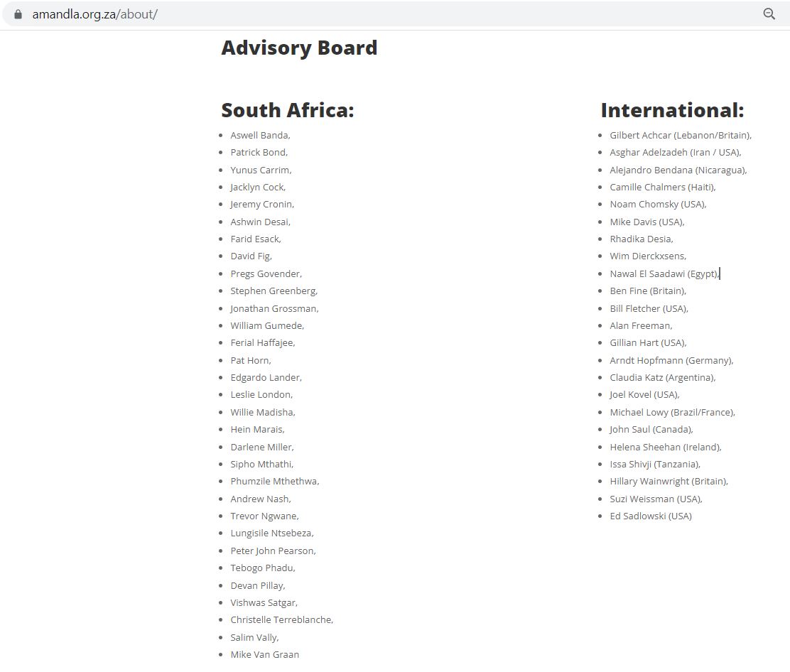Click the lock icon in address bar
Viewport: 790px width, 672px height.
pos(18,14)
